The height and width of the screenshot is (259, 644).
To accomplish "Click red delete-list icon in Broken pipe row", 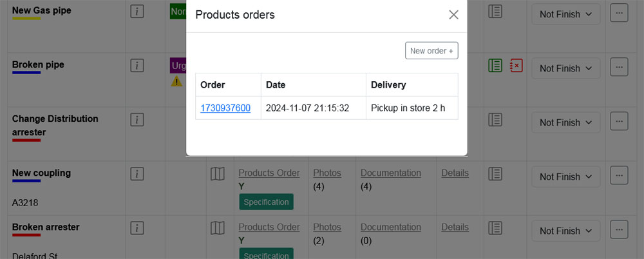I will 516,65.
